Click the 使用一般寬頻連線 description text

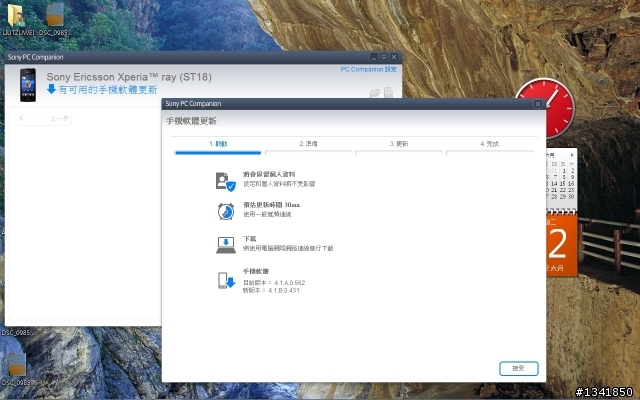(267, 214)
